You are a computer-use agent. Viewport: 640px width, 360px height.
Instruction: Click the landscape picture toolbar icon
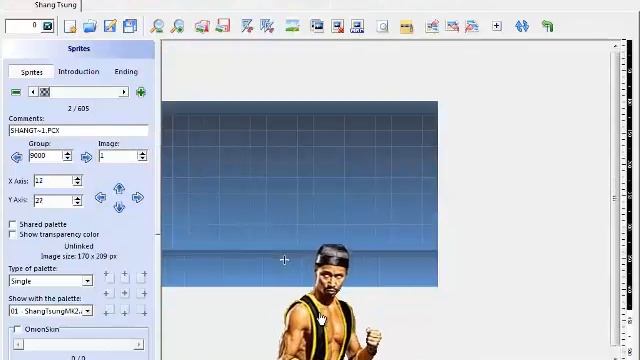292,26
